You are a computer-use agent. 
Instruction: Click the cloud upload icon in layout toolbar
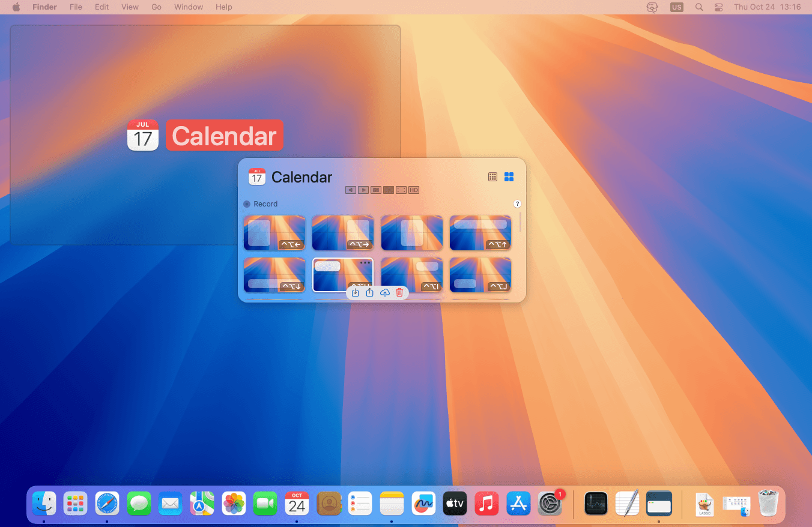click(x=385, y=292)
